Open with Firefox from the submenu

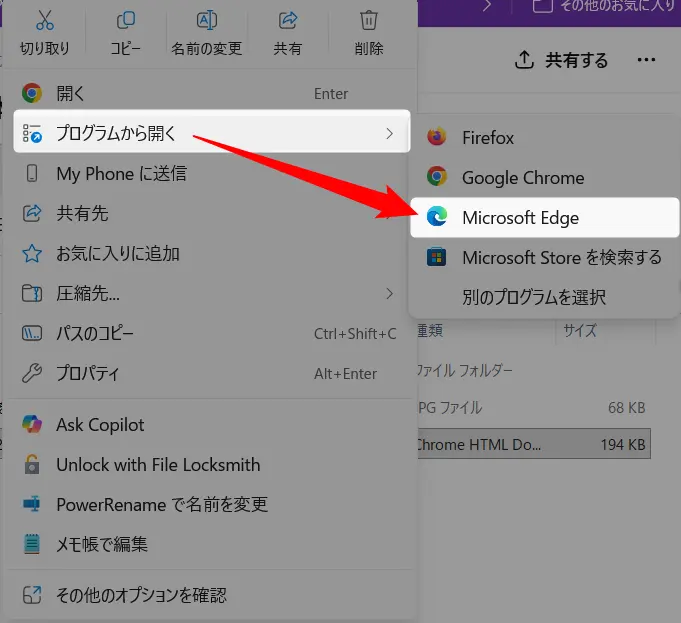tap(487, 138)
